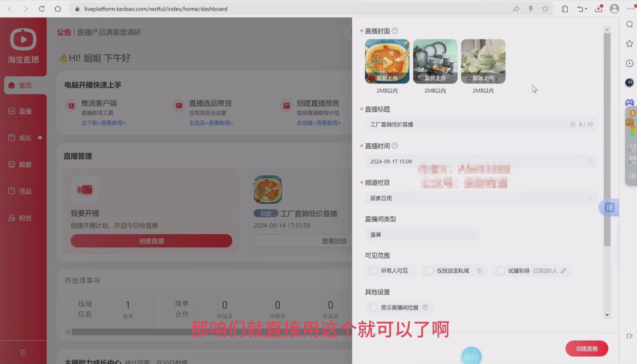Open 去创建>查看教程> link under 创建直播预告
This screenshot has height=364, width=637.
pos(319,123)
